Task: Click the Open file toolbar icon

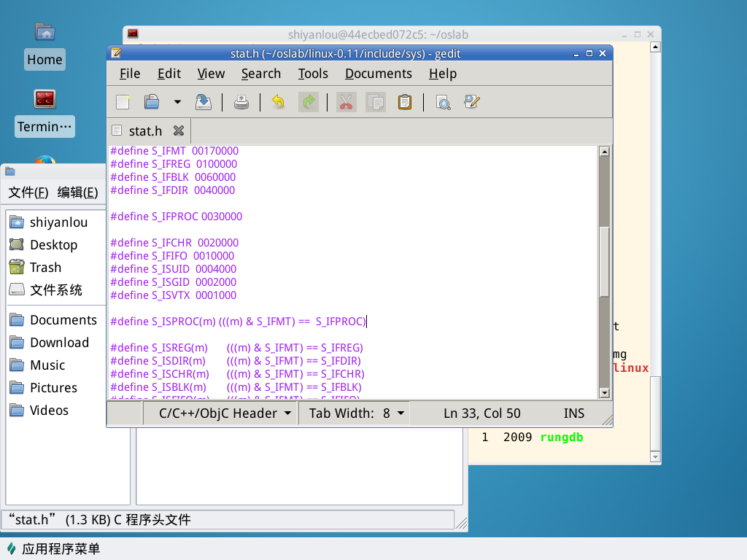Action: coord(152,102)
